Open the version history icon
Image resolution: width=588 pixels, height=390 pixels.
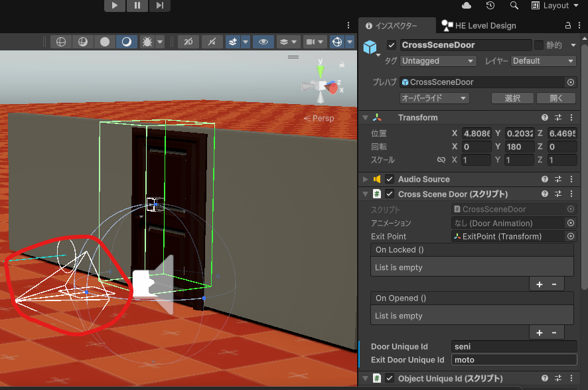490,5
